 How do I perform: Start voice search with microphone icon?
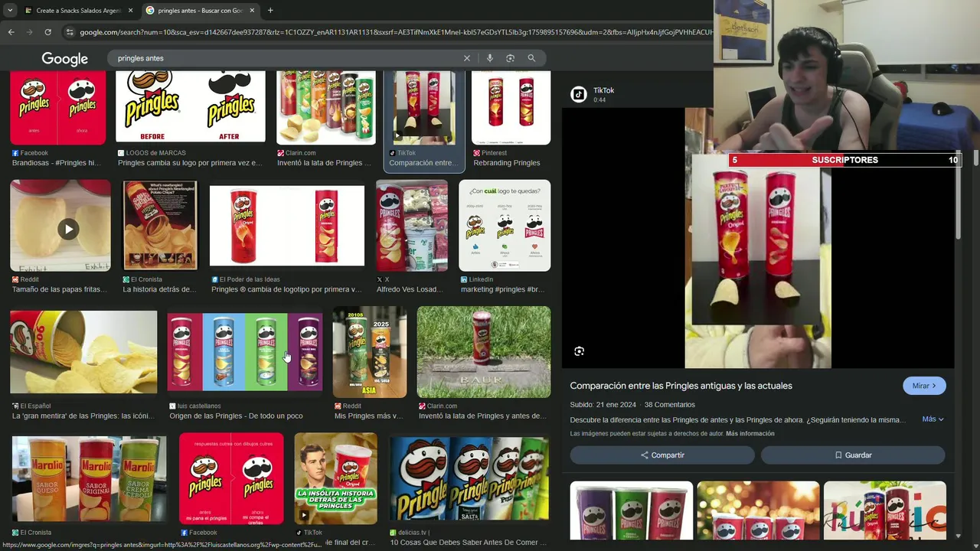pyautogui.click(x=490, y=58)
